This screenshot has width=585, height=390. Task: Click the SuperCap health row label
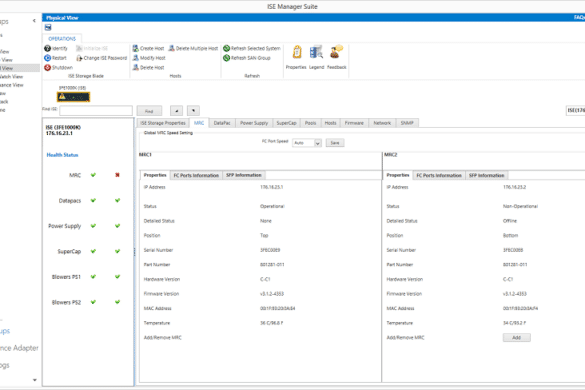[69, 252]
